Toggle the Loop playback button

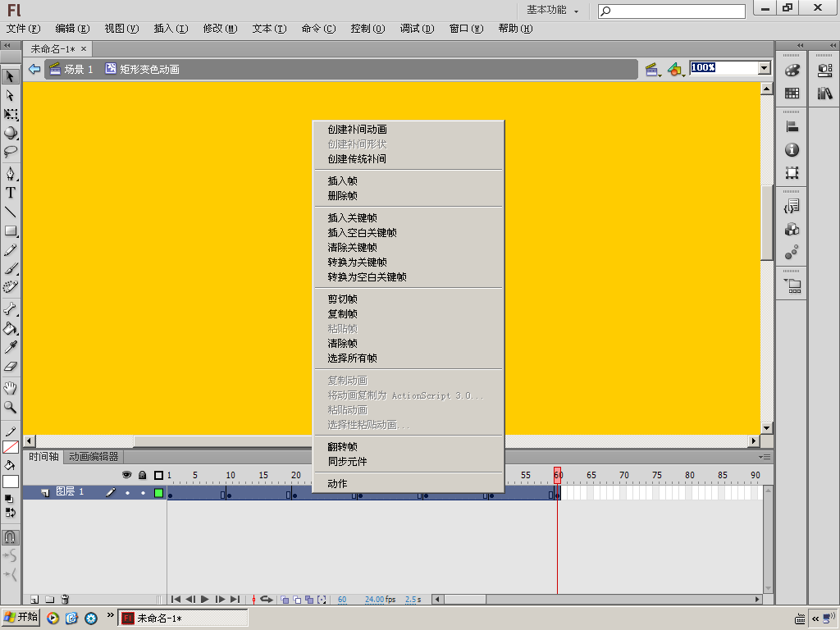(x=267, y=600)
